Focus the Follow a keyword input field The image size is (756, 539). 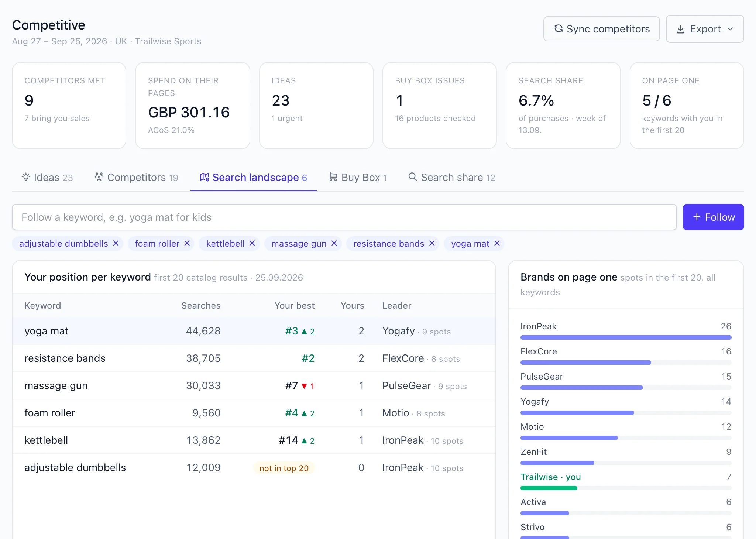[344, 217]
